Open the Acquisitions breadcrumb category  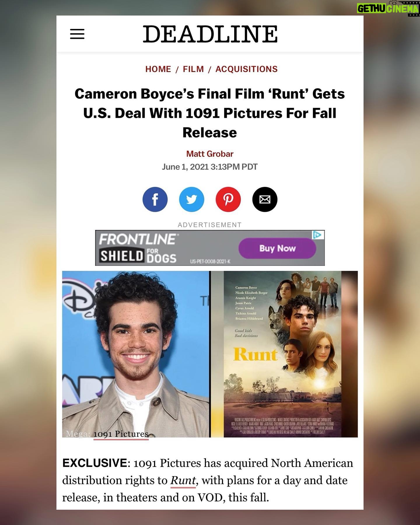coord(246,69)
